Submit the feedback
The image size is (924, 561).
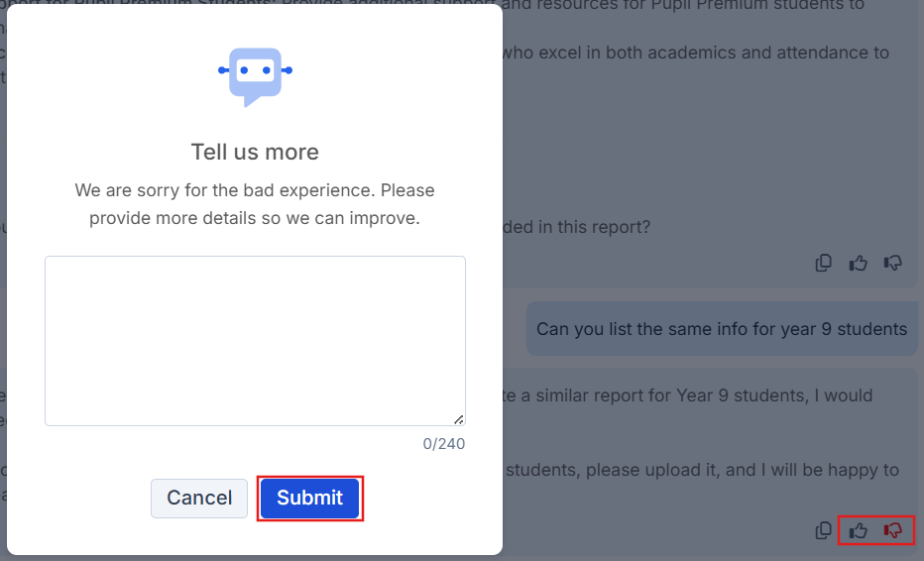point(310,498)
